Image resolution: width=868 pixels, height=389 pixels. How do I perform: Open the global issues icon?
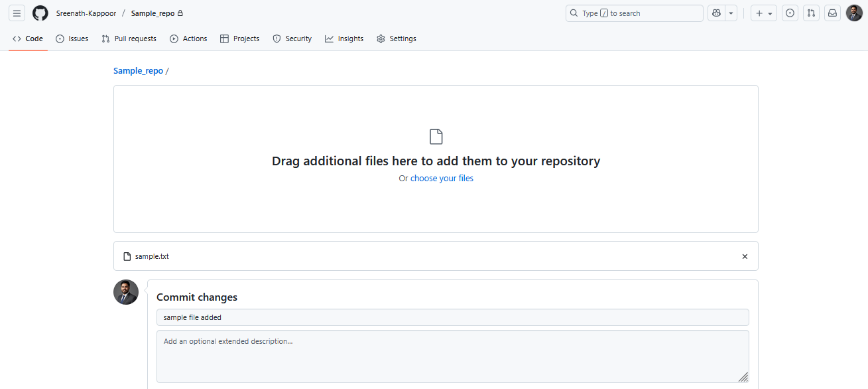click(x=790, y=13)
